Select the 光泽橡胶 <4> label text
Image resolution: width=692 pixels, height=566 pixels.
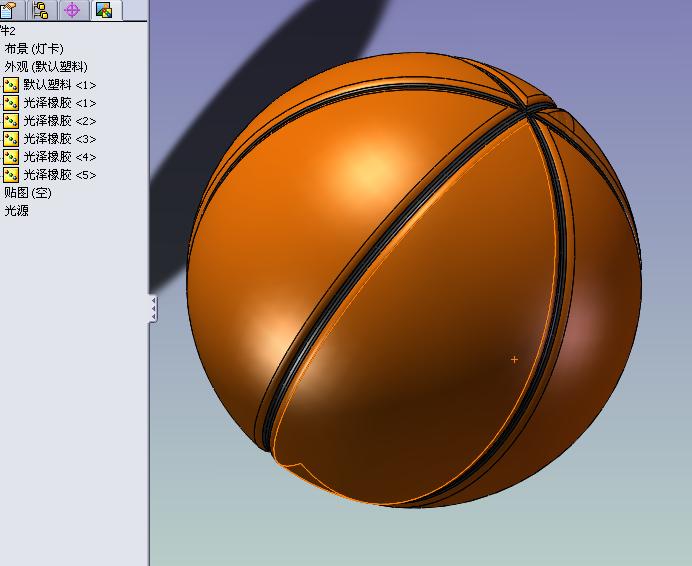(x=60, y=157)
